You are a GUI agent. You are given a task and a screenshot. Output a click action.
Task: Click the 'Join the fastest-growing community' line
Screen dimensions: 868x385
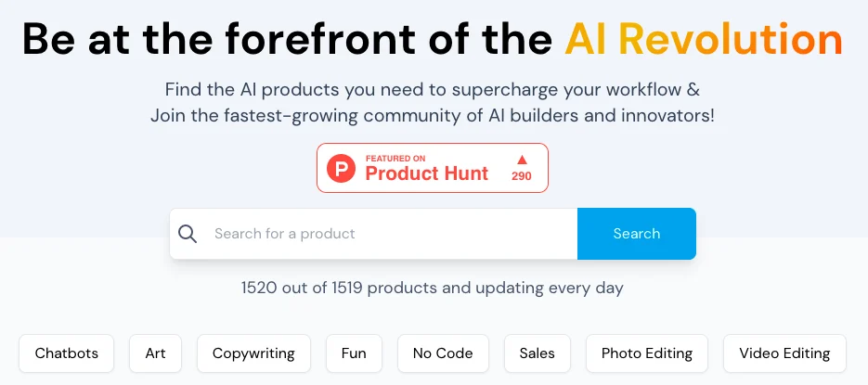tap(432, 116)
